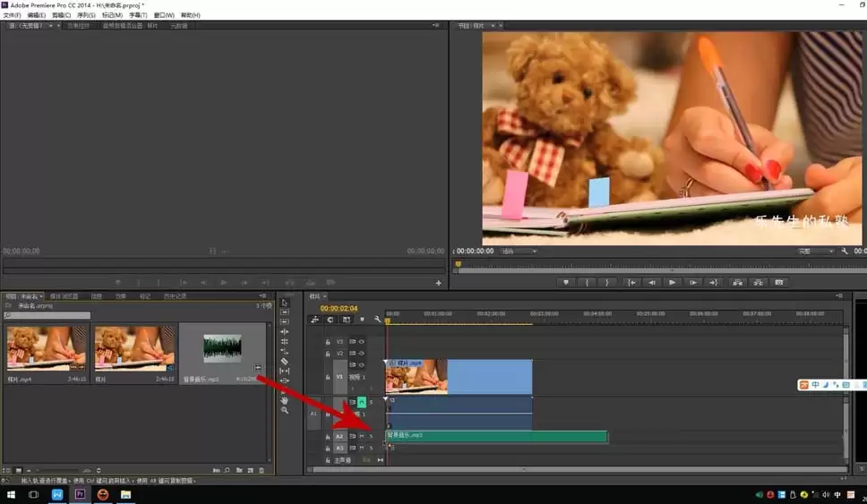867x504 pixels.
Task: Switch to the 历史记录 tab
Action: point(175,296)
